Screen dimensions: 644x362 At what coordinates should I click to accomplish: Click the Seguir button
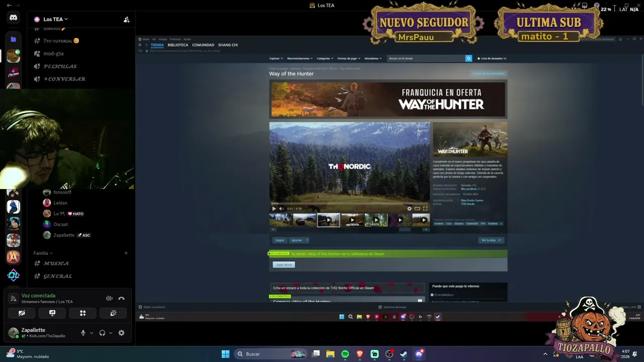click(x=280, y=240)
